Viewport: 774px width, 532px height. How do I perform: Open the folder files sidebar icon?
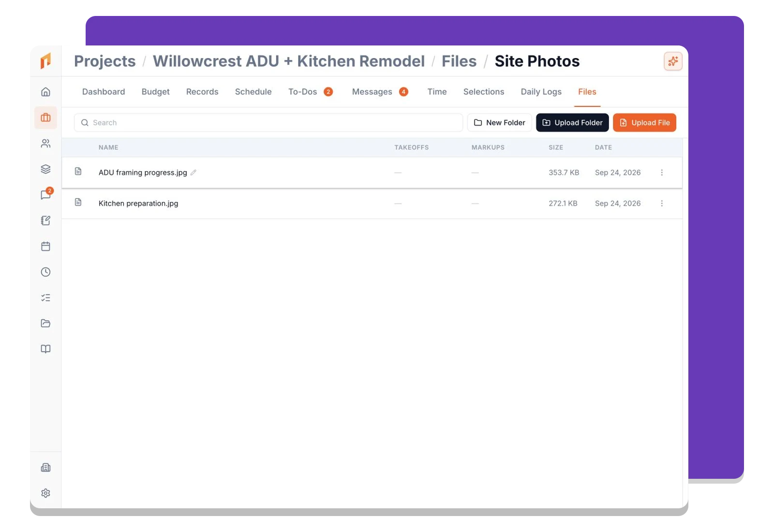click(x=45, y=323)
